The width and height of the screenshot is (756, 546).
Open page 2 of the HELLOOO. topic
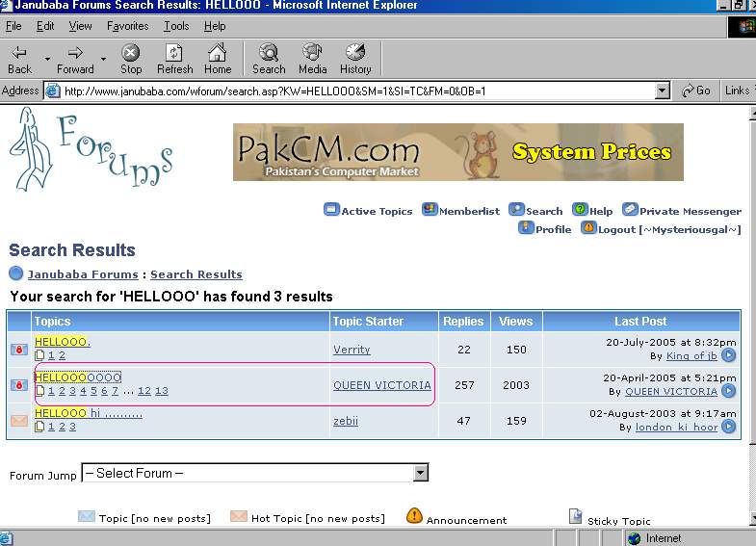tap(62, 355)
